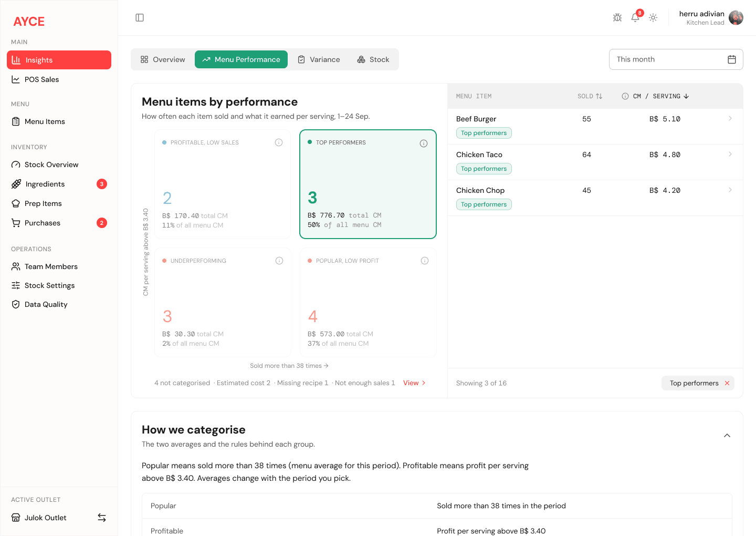Select Profitable, Low Sales quadrant card

[223, 184]
